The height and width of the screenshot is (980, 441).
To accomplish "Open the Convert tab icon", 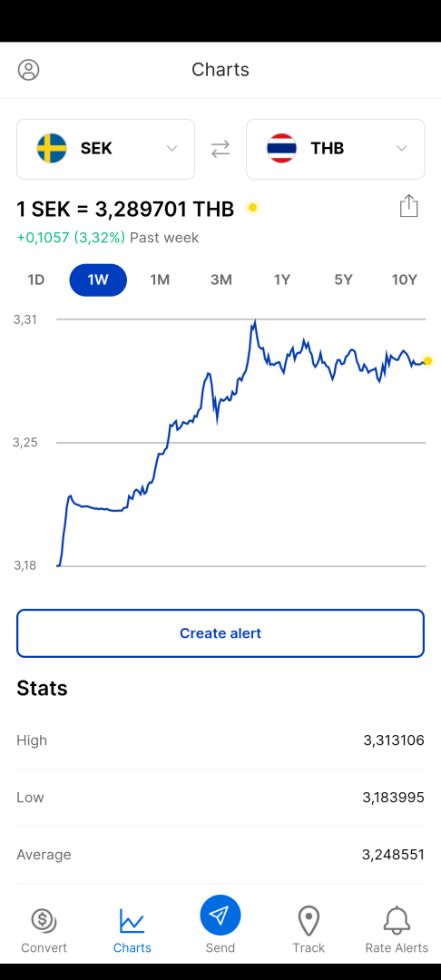I will point(44,920).
